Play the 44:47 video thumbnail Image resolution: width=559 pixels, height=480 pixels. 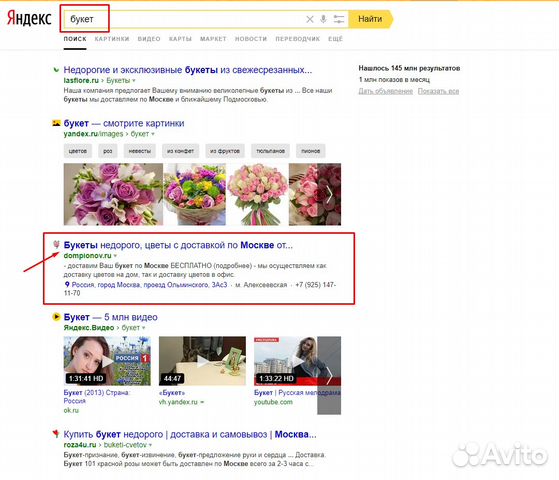pos(202,361)
